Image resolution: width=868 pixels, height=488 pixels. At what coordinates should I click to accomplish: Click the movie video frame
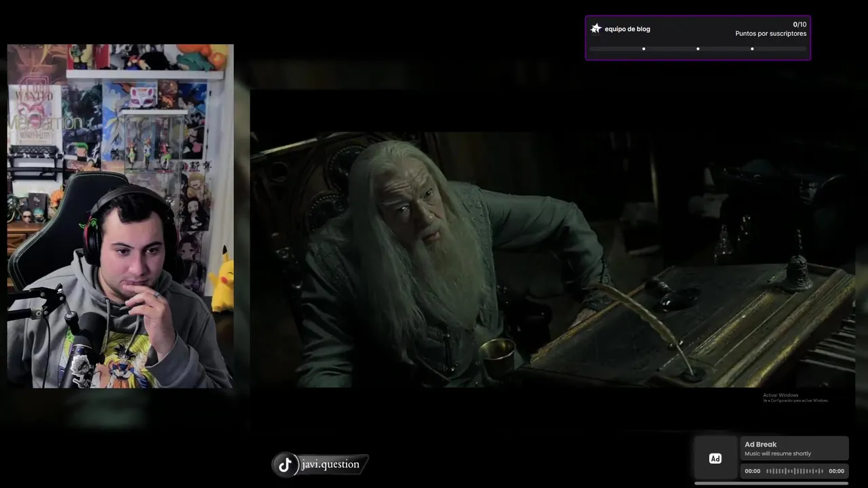coord(553,260)
